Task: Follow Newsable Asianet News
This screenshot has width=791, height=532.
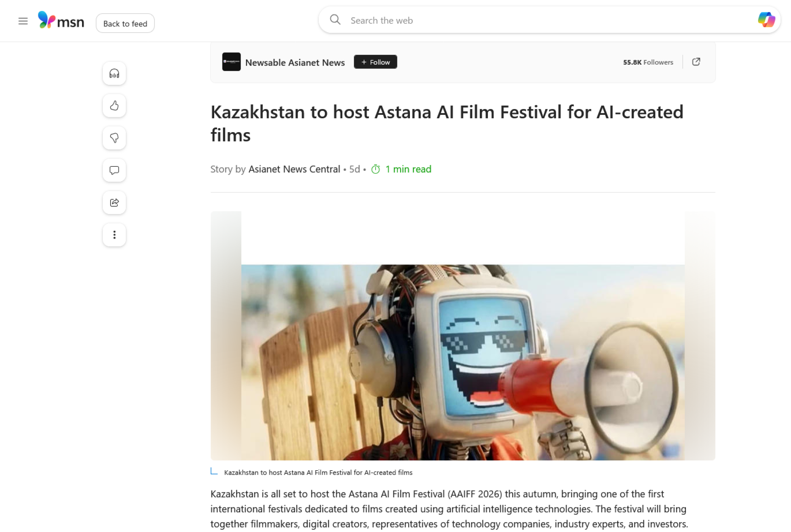Action: [x=375, y=62]
